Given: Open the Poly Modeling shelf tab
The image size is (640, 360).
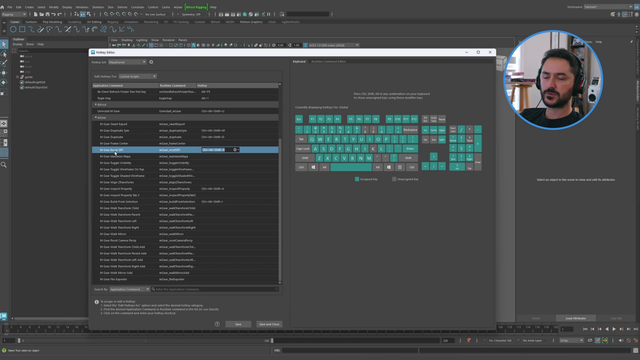Looking at the screenshot, I should click(x=52, y=22).
